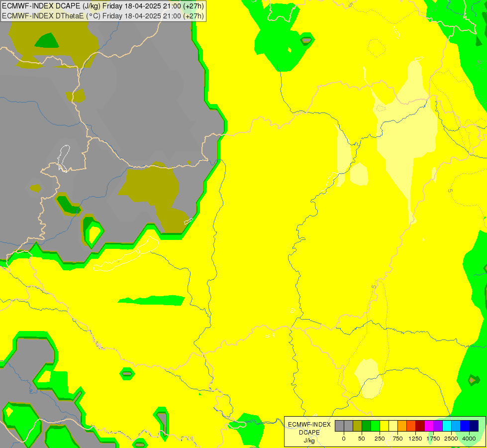Click the bright yellow legend swatch after 250

click(385, 426)
